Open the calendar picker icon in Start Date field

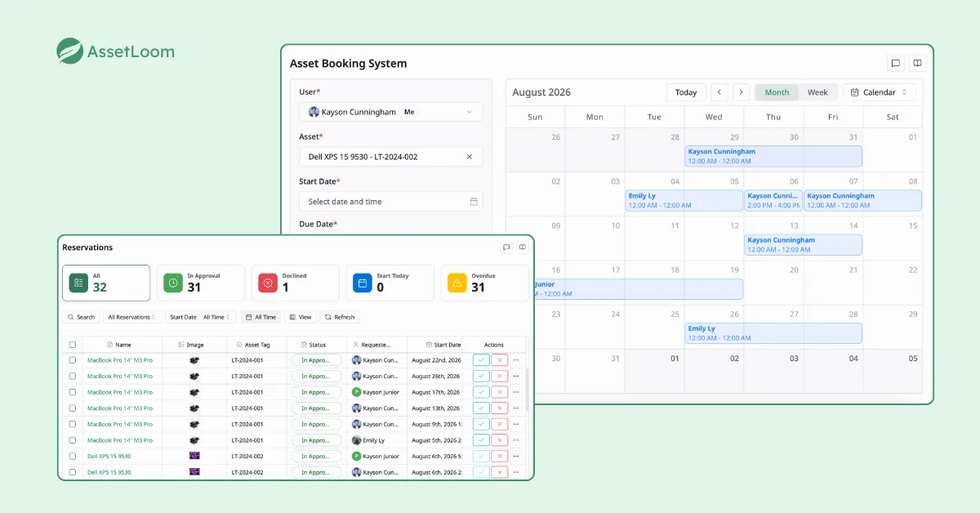474,202
